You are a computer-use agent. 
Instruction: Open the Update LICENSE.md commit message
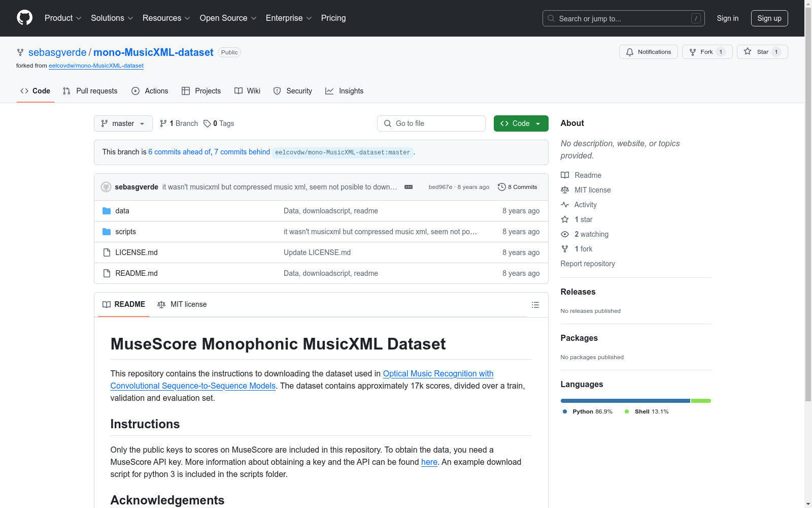[x=317, y=252]
